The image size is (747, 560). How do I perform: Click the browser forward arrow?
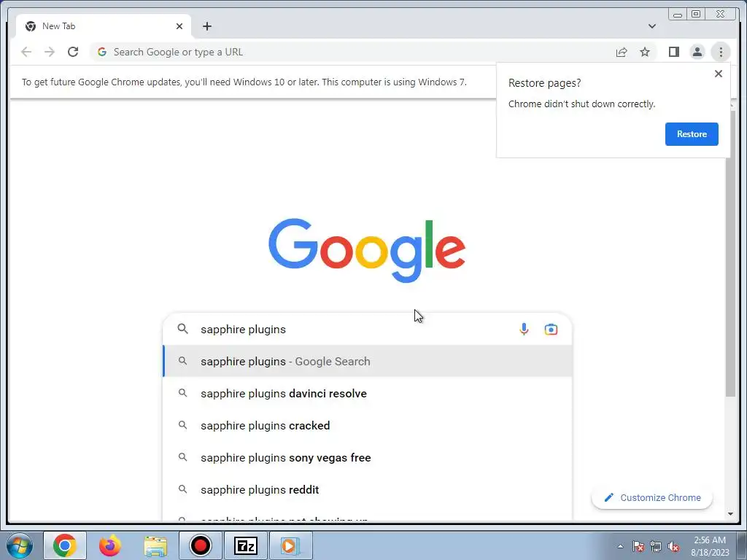point(50,52)
